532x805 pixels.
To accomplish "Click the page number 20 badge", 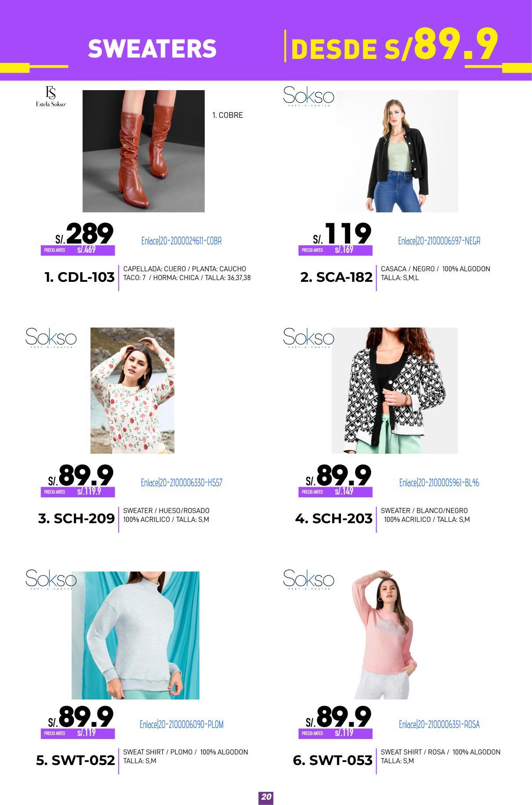I will (266, 797).
